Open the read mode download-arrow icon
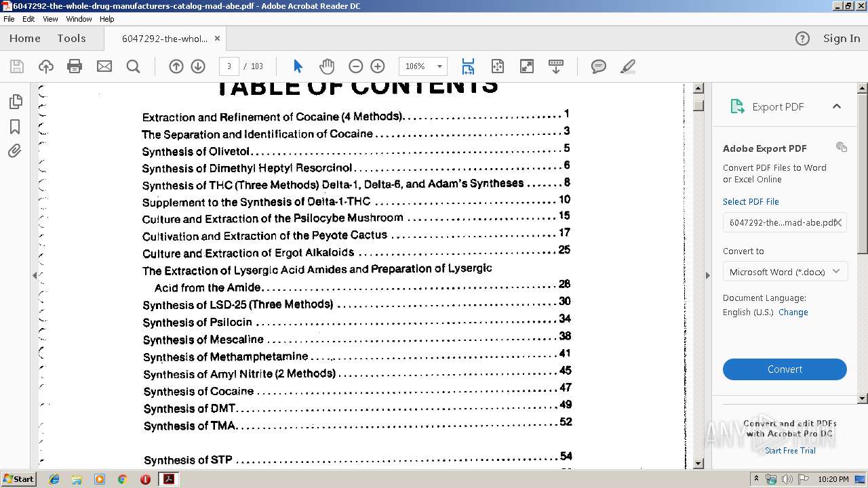This screenshot has width=868, height=488. [x=556, y=66]
